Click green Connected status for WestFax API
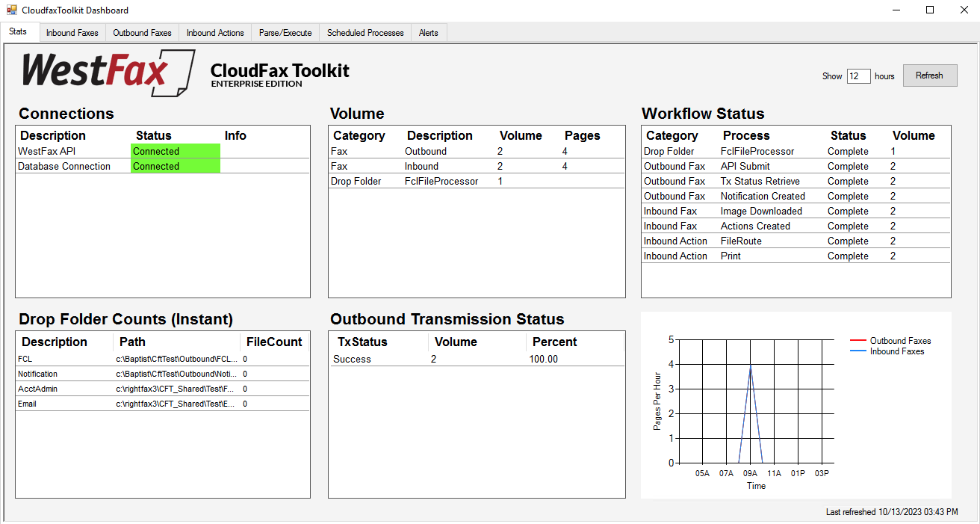 point(175,151)
